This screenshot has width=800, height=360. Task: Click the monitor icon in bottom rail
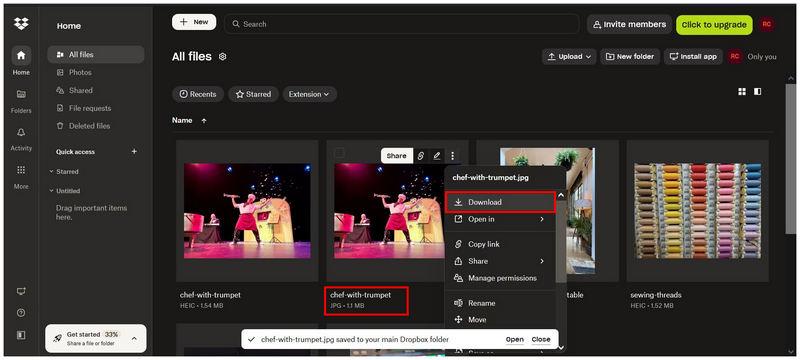pos(21,291)
